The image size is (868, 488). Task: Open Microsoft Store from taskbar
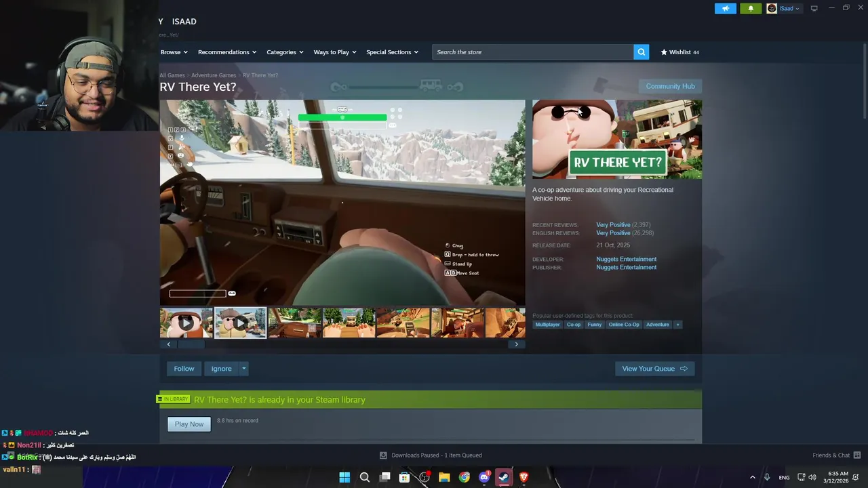(404, 477)
